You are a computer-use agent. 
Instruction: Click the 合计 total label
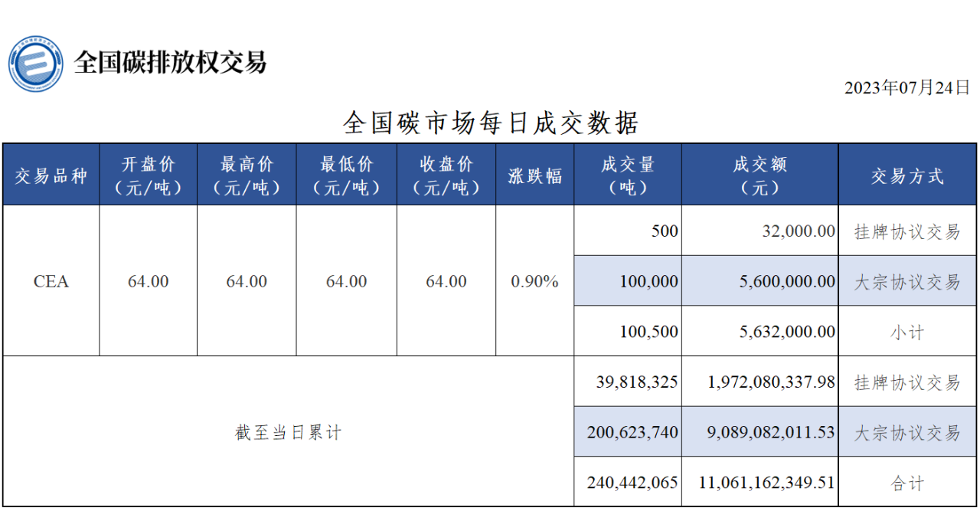click(907, 483)
